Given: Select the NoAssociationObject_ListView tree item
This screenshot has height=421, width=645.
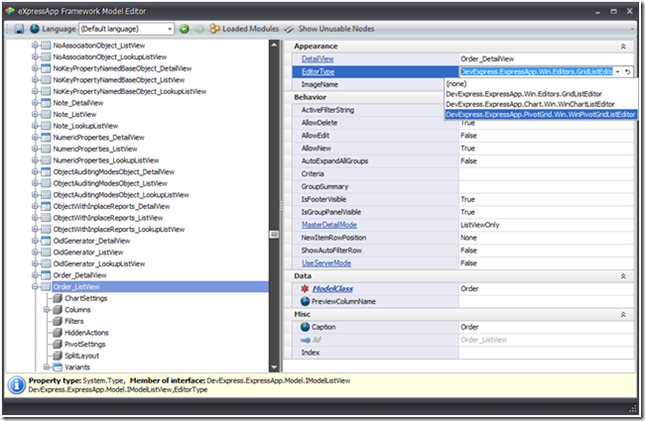Looking at the screenshot, I should point(99,45).
